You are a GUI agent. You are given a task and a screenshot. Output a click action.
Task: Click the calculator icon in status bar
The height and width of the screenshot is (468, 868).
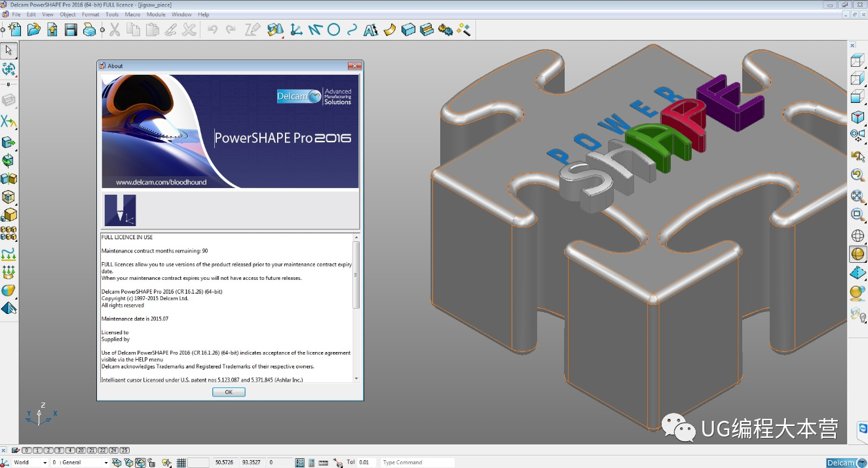311,463
